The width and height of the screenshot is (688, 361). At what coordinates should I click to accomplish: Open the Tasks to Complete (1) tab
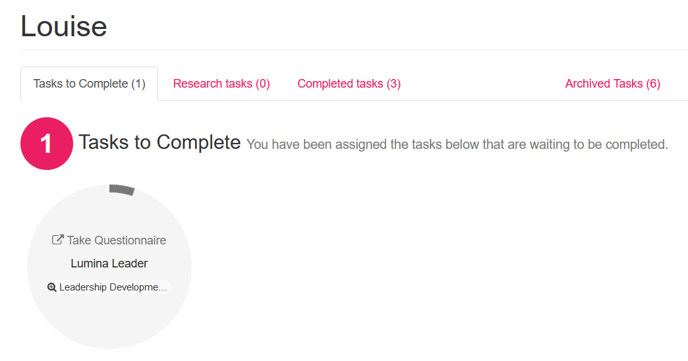[89, 83]
